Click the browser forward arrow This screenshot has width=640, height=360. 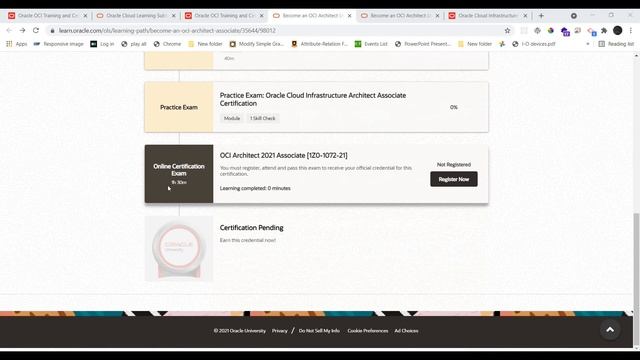click(22, 30)
